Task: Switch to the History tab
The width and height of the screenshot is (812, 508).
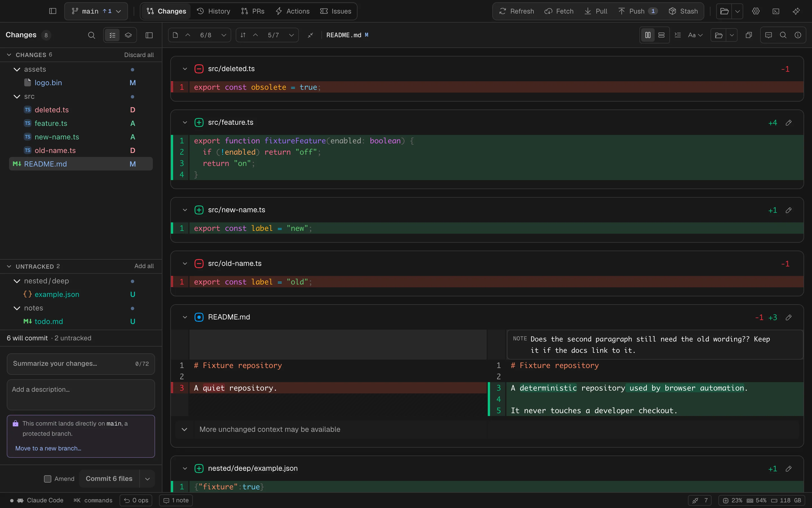Action: [213, 11]
